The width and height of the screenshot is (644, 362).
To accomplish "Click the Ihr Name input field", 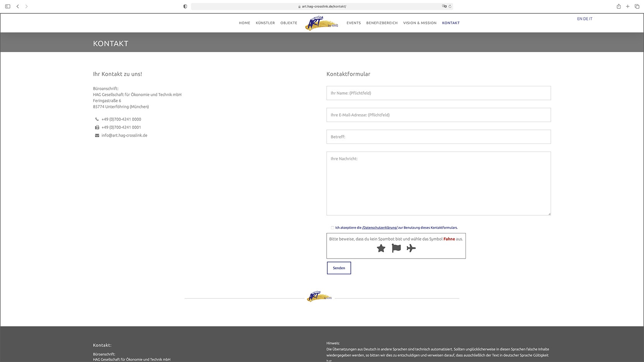I will (439, 93).
